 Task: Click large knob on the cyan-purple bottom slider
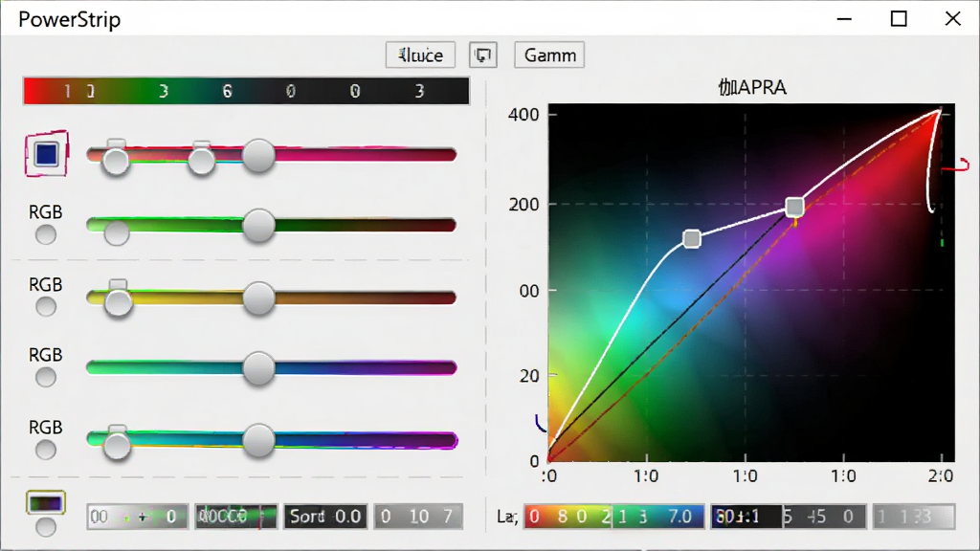(258, 440)
